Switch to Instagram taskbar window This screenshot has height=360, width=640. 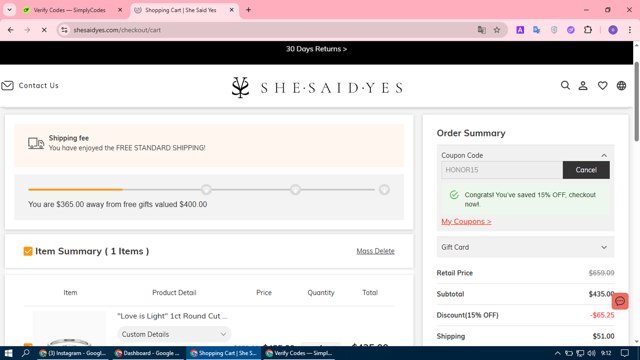pyautogui.click(x=72, y=353)
